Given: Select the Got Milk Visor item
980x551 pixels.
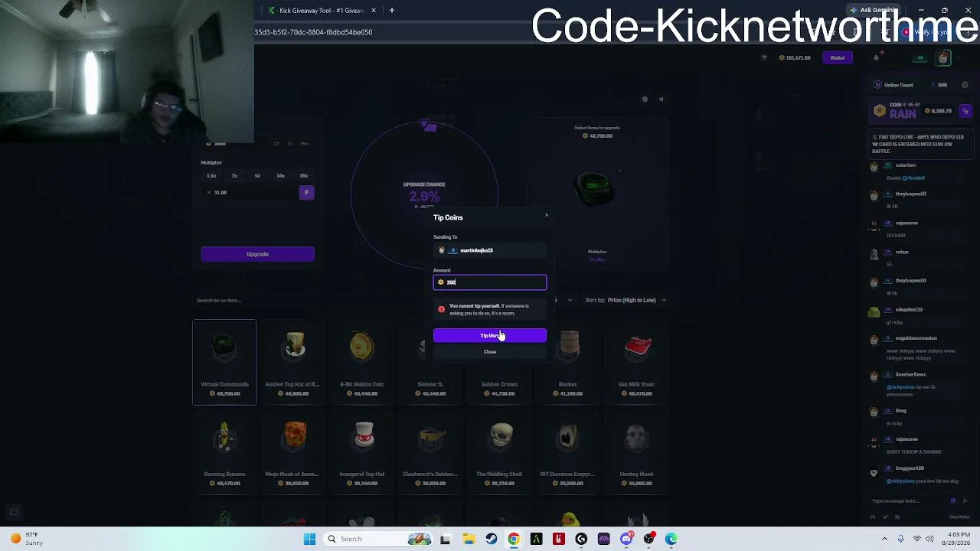Looking at the screenshot, I should point(636,362).
